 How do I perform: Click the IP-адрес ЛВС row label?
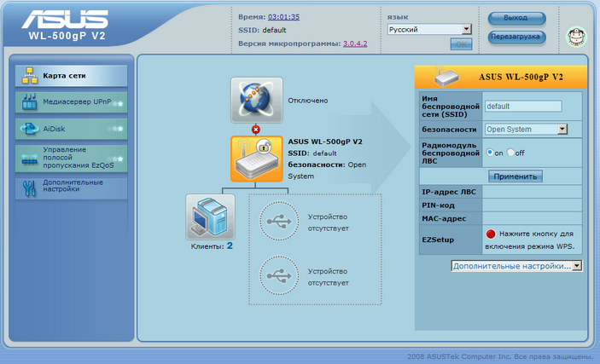click(449, 192)
